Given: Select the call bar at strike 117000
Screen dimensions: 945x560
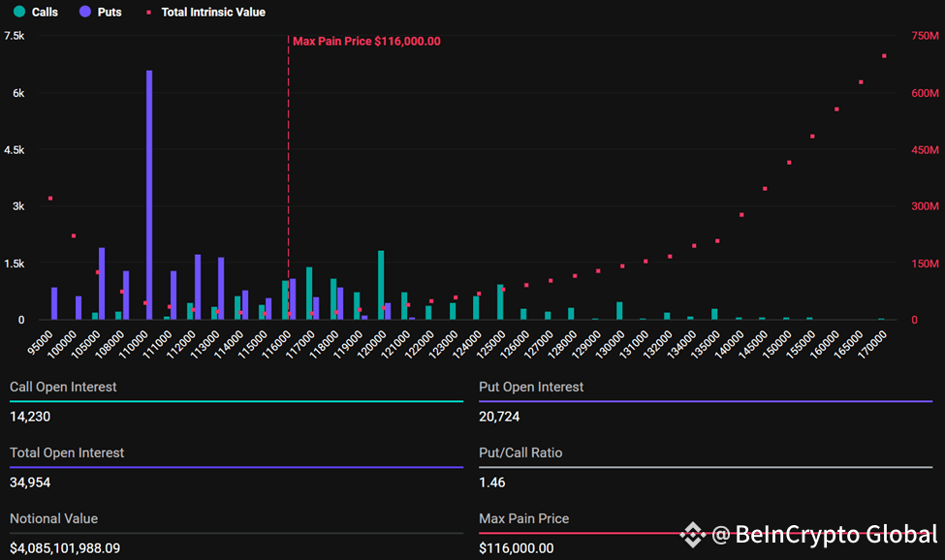Looking at the screenshot, I should [x=309, y=294].
